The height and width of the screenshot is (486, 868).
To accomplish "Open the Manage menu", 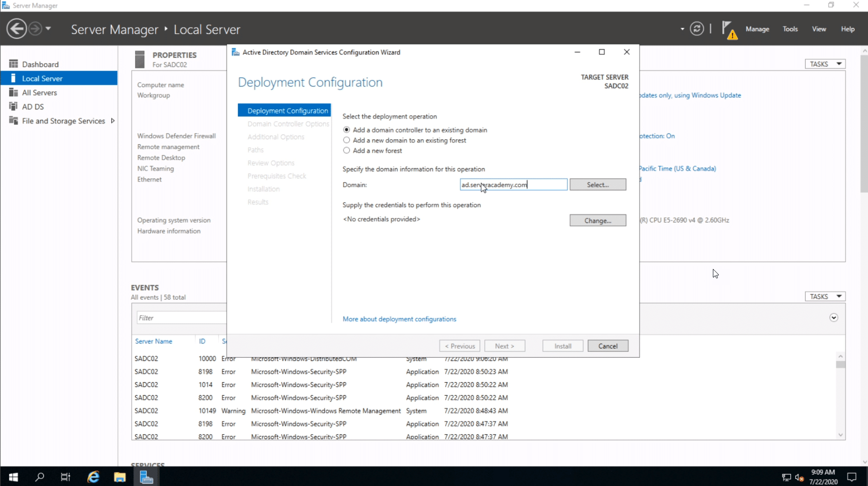I will [x=757, y=29].
